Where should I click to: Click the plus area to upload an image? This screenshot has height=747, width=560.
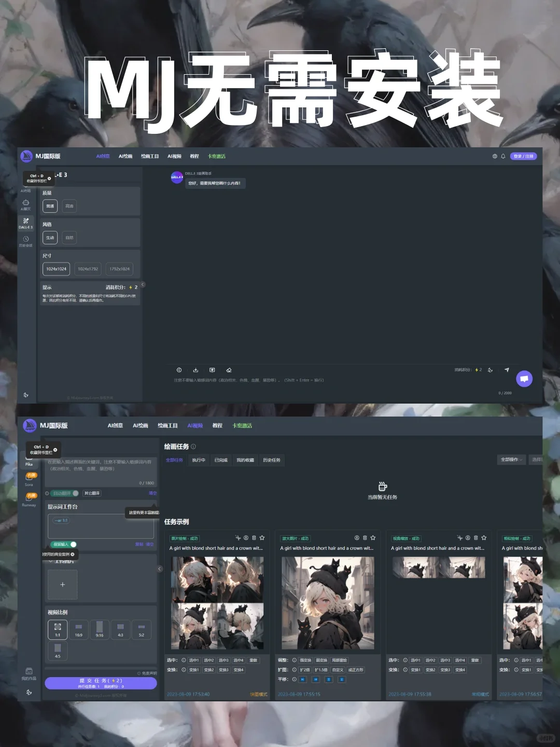[62, 584]
